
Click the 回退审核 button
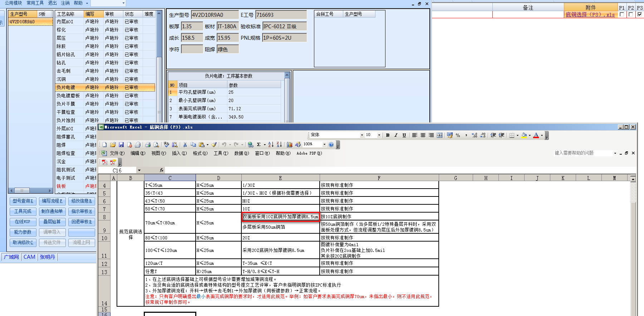tap(82, 222)
